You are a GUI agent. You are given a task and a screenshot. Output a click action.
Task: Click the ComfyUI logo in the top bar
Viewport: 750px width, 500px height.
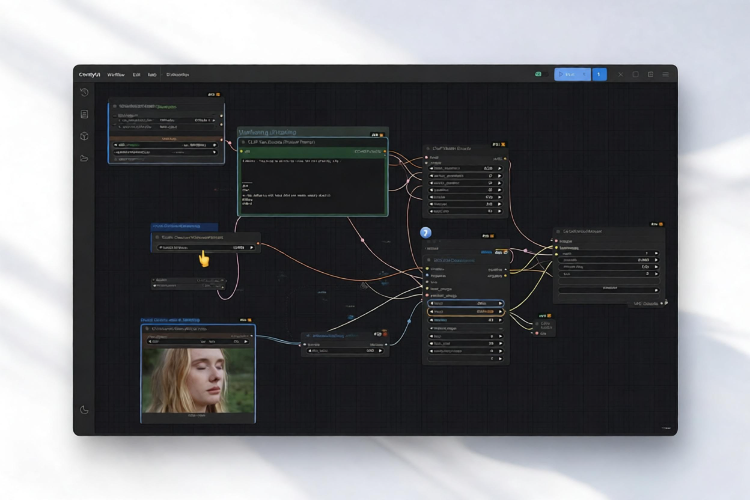(x=89, y=75)
